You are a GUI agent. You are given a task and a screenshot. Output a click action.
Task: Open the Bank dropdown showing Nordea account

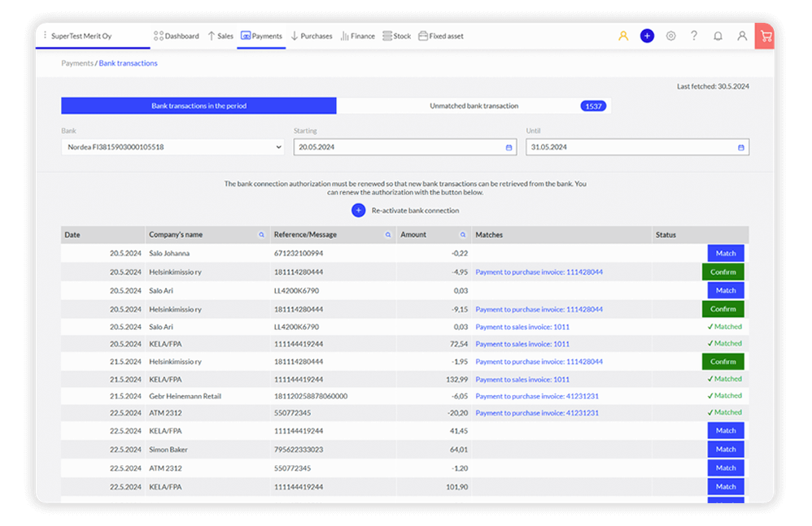click(172, 147)
